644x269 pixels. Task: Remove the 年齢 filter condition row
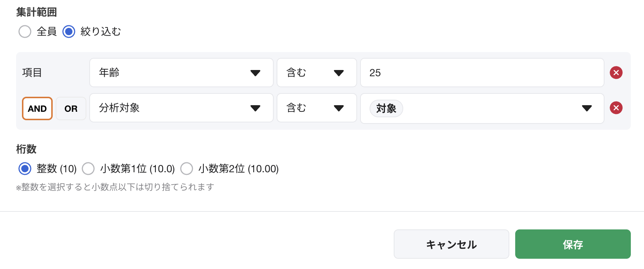click(x=616, y=73)
